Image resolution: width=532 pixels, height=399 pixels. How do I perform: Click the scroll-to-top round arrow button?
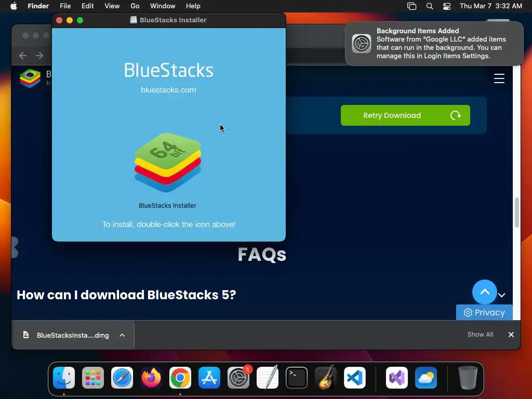coord(484,292)
